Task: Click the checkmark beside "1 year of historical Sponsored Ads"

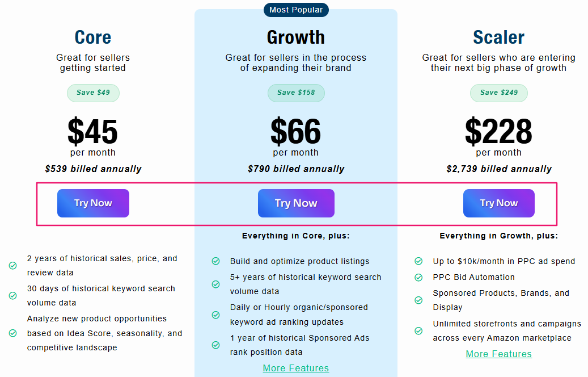Action: pos(215,345)
